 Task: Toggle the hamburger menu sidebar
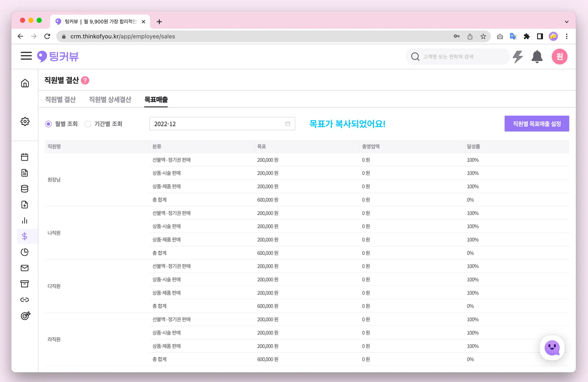point(26,56)
